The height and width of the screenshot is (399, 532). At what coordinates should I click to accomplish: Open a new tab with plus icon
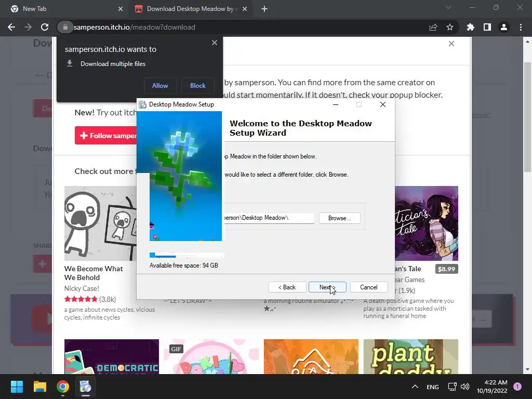point(264,9)
